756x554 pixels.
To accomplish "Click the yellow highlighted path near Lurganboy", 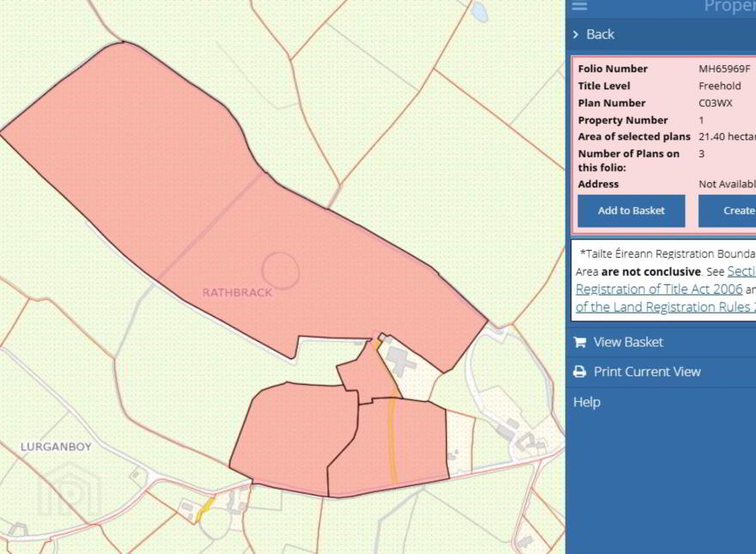I will (x=205, y=509).
